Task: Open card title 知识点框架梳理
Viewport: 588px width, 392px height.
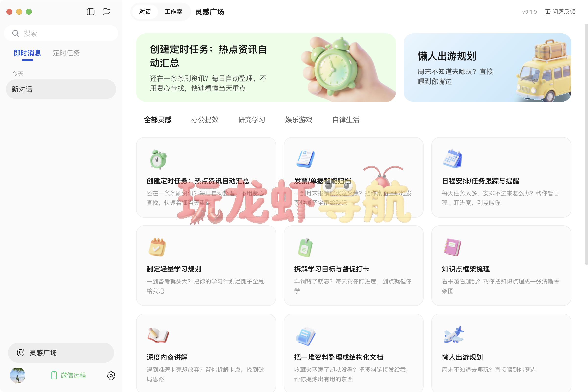Action: [466, 269]
